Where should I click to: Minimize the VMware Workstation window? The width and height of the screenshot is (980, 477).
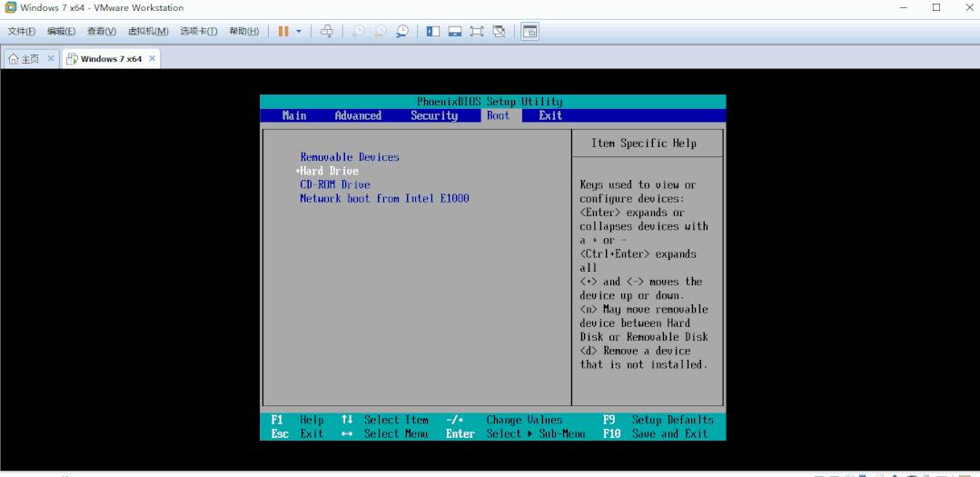coord(904,7)
